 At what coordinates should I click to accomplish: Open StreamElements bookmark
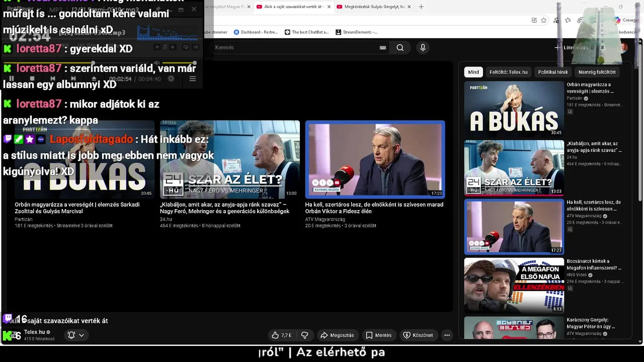pos(356,32)
